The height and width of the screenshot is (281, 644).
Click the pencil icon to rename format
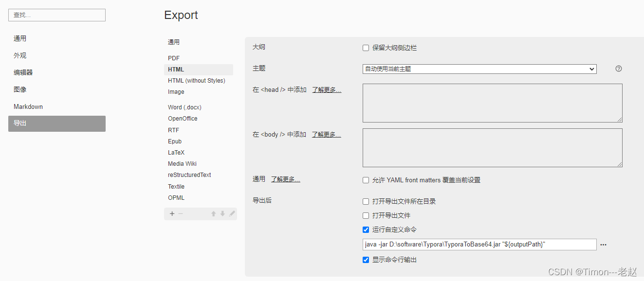click(x=232, y=214)
